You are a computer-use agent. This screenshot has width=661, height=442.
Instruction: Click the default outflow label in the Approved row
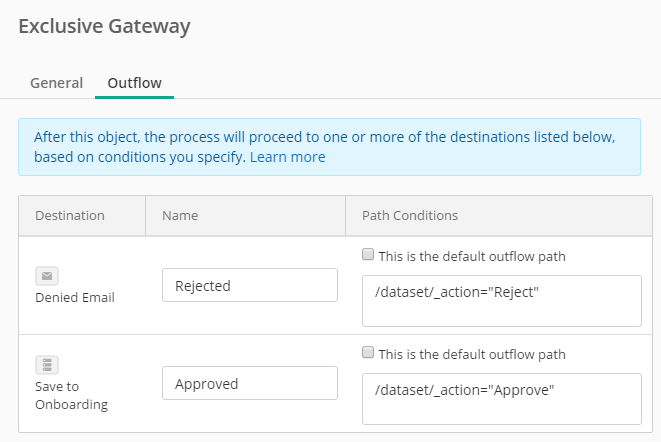click(472, 354)
